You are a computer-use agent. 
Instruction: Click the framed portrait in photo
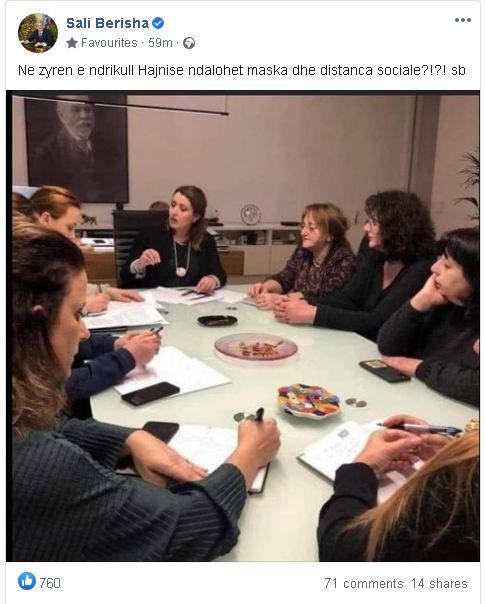pyautogui.click(x=77, y=149)
